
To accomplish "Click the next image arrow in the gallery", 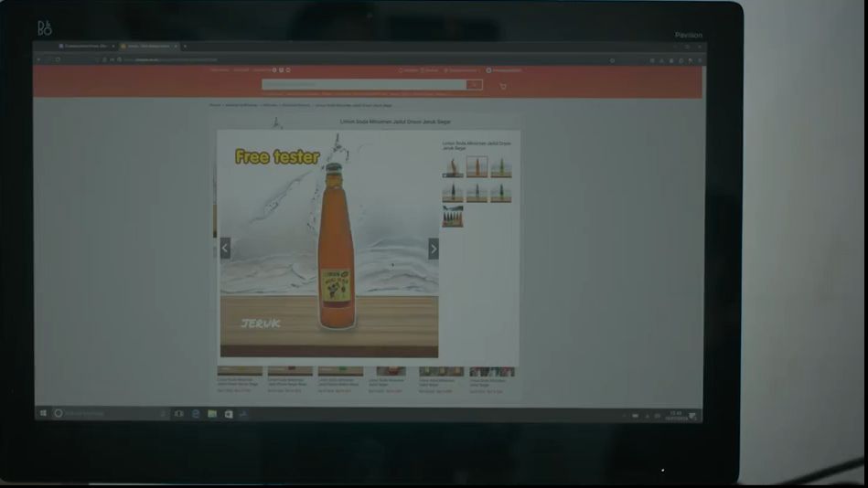I will pyautogui.click(x=434, y=249).
